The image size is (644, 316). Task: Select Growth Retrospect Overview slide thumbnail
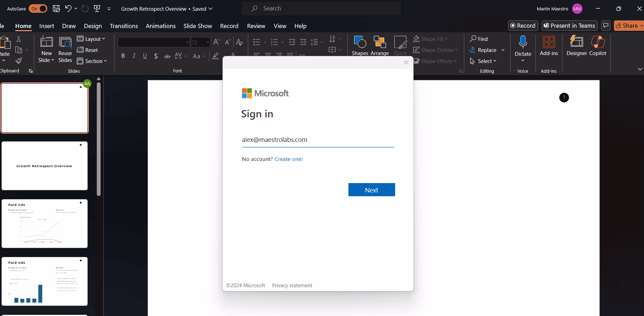coord(45,166)
